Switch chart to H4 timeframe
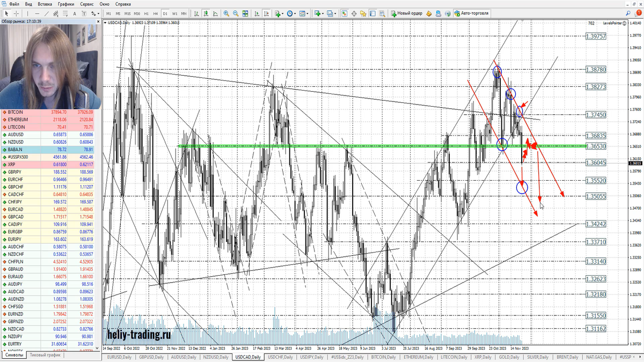 (x=156, y=13)
